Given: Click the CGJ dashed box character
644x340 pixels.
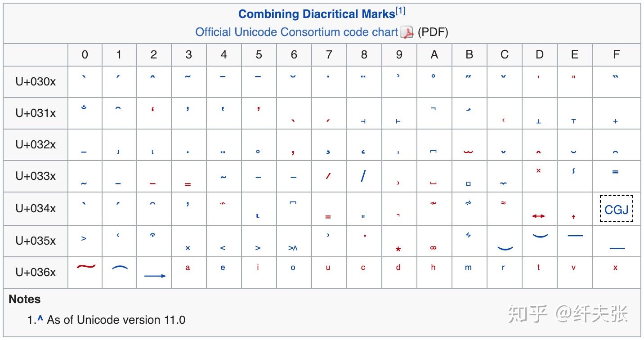Looking at the screenshot, I should click(x=616, y=209).
